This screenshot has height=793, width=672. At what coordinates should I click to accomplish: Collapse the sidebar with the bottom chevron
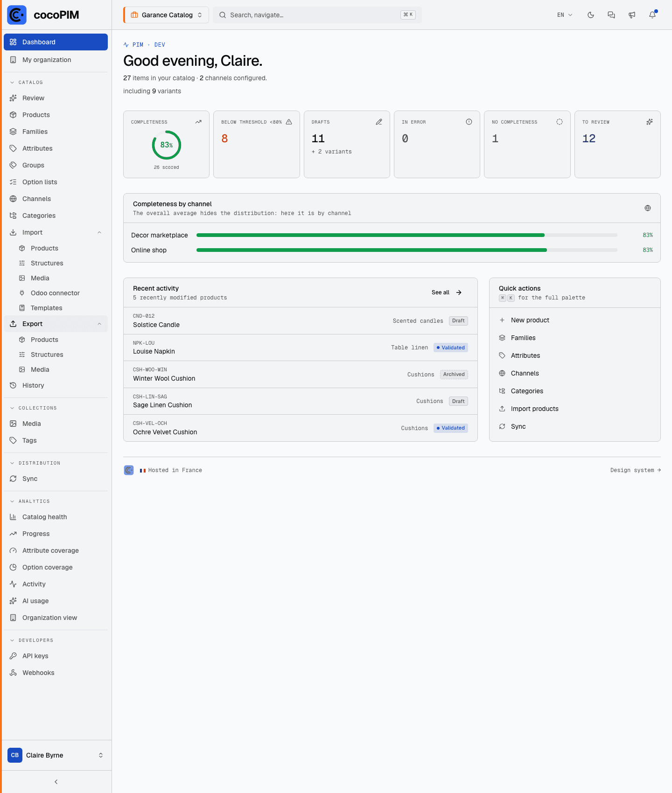click(x=56, y=782)
